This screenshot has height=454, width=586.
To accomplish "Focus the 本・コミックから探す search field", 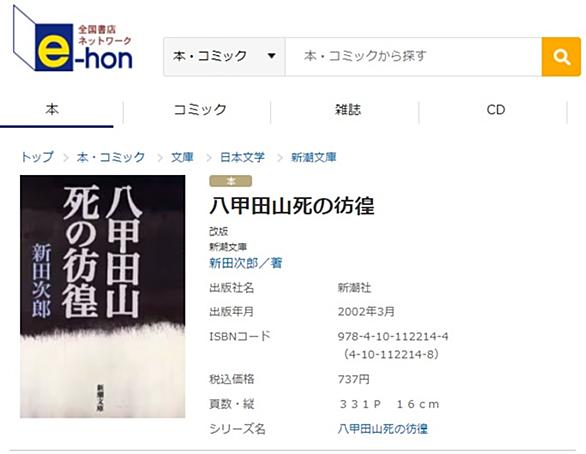I will [413, 57].
